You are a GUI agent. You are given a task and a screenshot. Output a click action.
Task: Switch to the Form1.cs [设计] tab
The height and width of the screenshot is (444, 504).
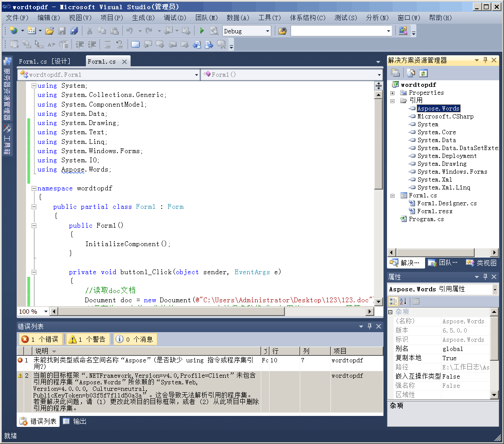point(45,61)
